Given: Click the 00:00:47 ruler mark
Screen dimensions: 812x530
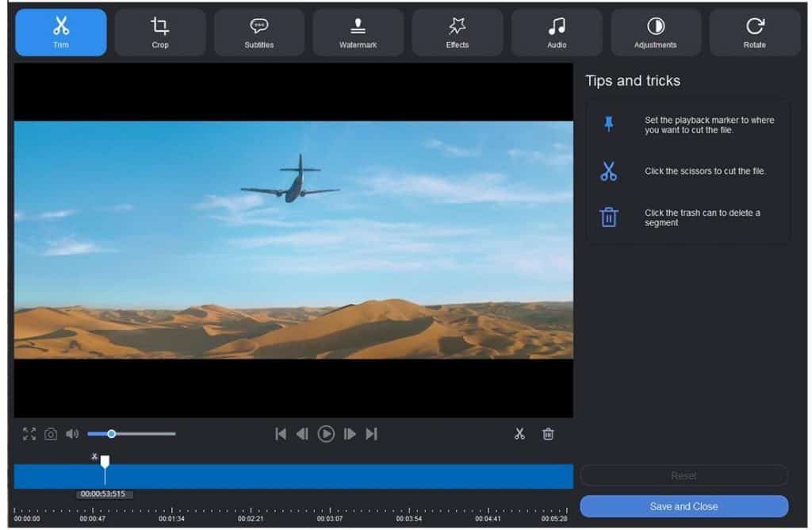Looking at the screenshot, I should (x=93, y=518).
